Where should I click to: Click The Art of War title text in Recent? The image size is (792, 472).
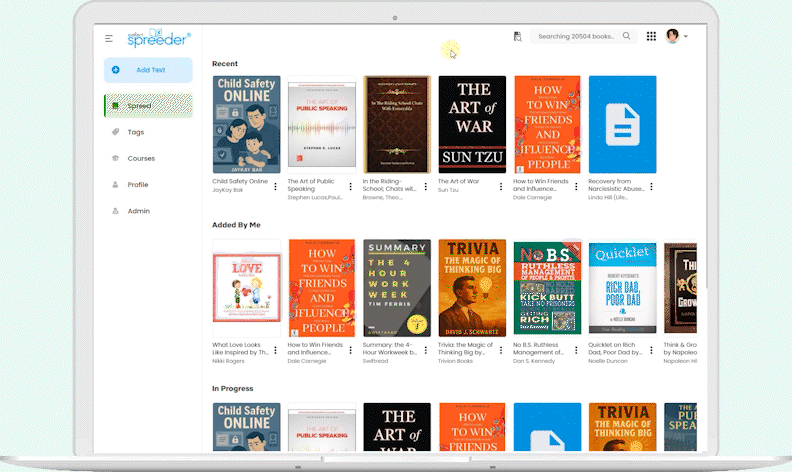(459, 181)
